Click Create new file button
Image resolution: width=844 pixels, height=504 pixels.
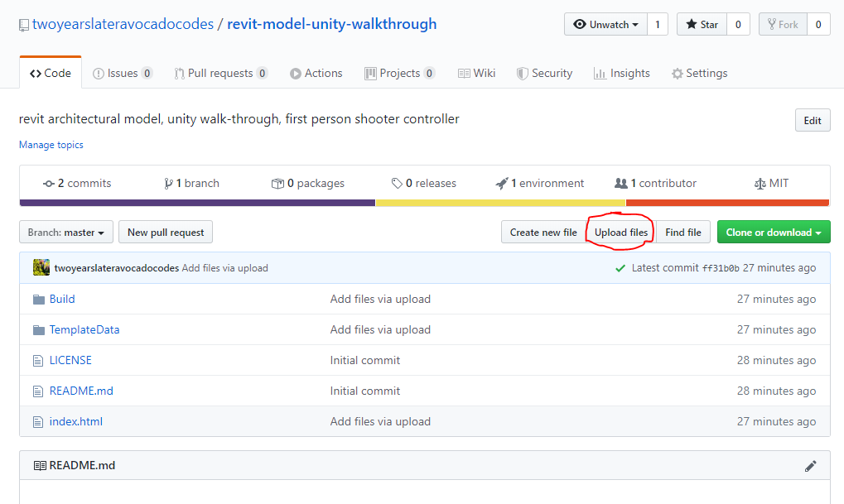(x=543, y=233)
